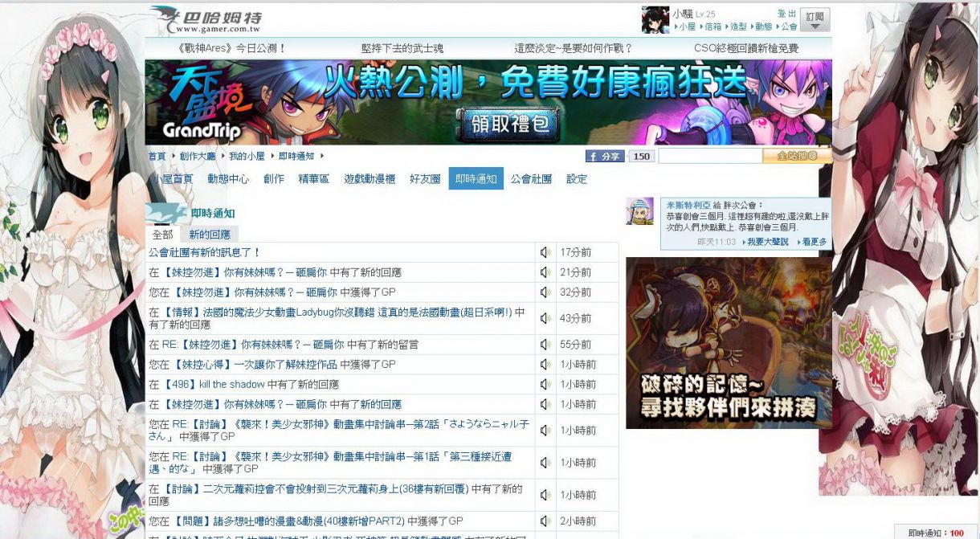Select the 公會社團 nav tab
Screen dimensions: 980x539
coord(531,179)
